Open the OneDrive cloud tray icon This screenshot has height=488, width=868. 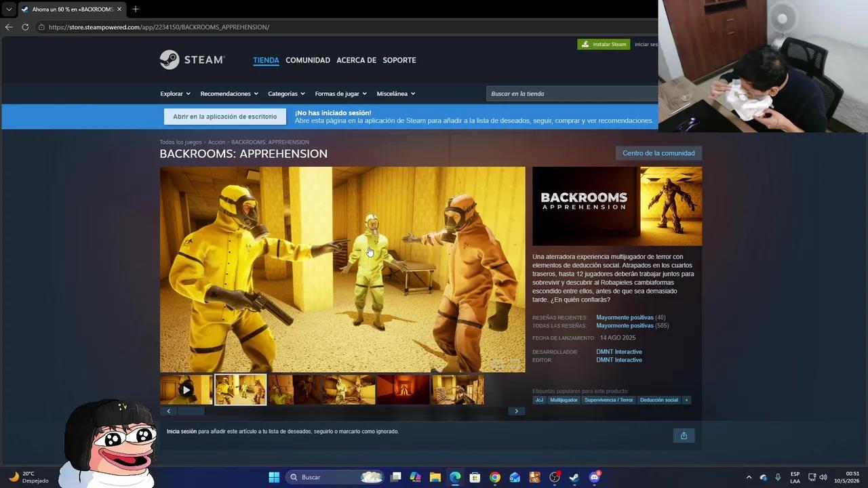[x=764, y=477]
